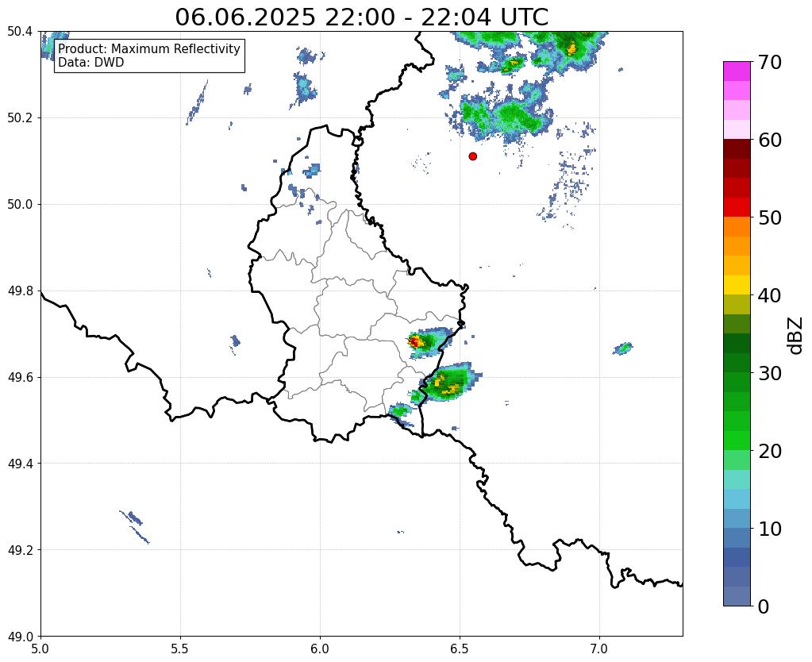The width and height of the screenshot is (812, 662).
Task: Click the longitude label 5.5
Action: tap(180, 649)
